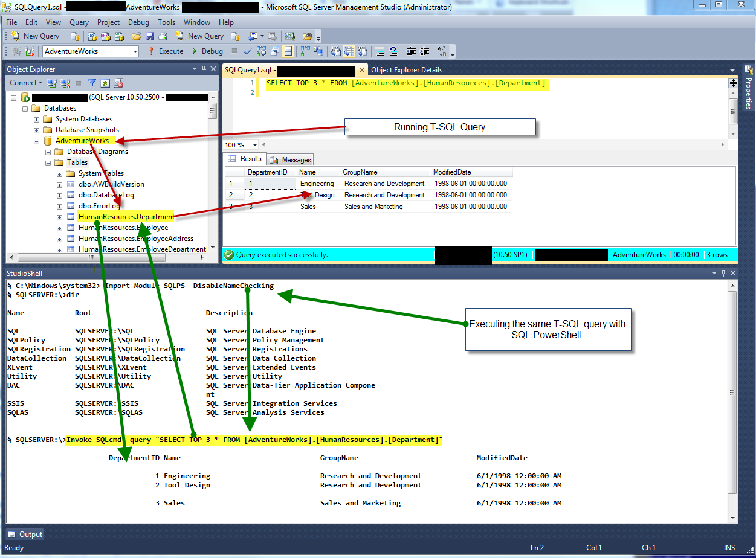The height and width of the screenshot is (558, 756).
Task: Expand the Database Diagrams folder
Action: 48,152
